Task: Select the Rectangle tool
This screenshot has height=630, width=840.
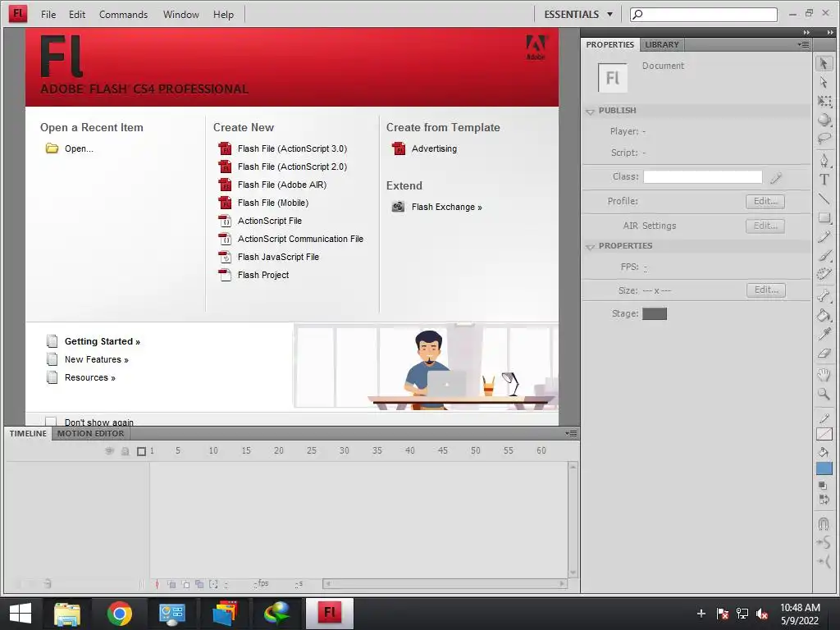Action: [x=824, y=217]
